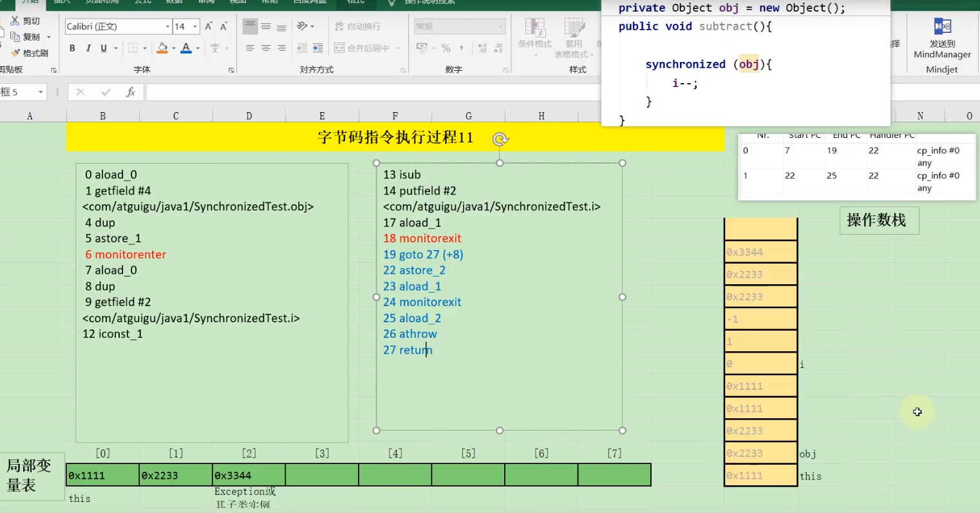Viewport: 980px width, 513px height.
Task: Toggle Merge and Center (合并后居中)
Action: pos(362,48)
